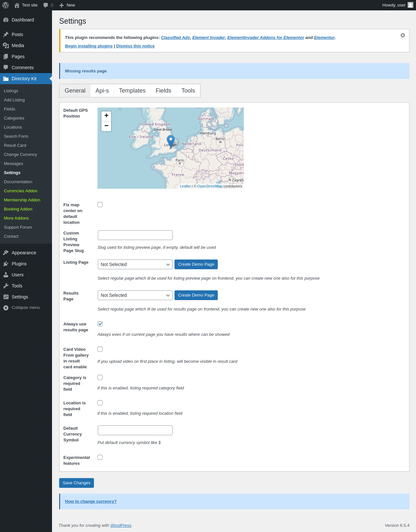The width and height of the screenshot is (416, 532).
Task: Open the Listing Page dropdown
Action: (x=135, y=264)
